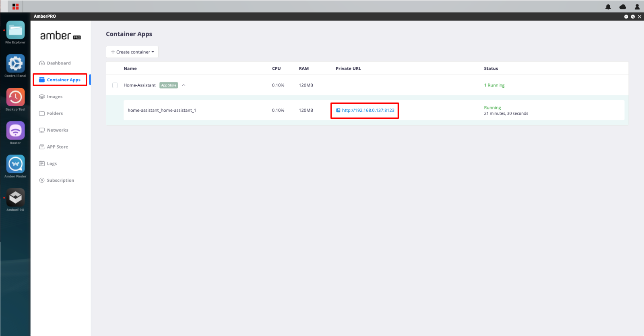View Logs section
Image resolution: width=644 pixels, height=336 pixels.
click(x=52, y=164)
